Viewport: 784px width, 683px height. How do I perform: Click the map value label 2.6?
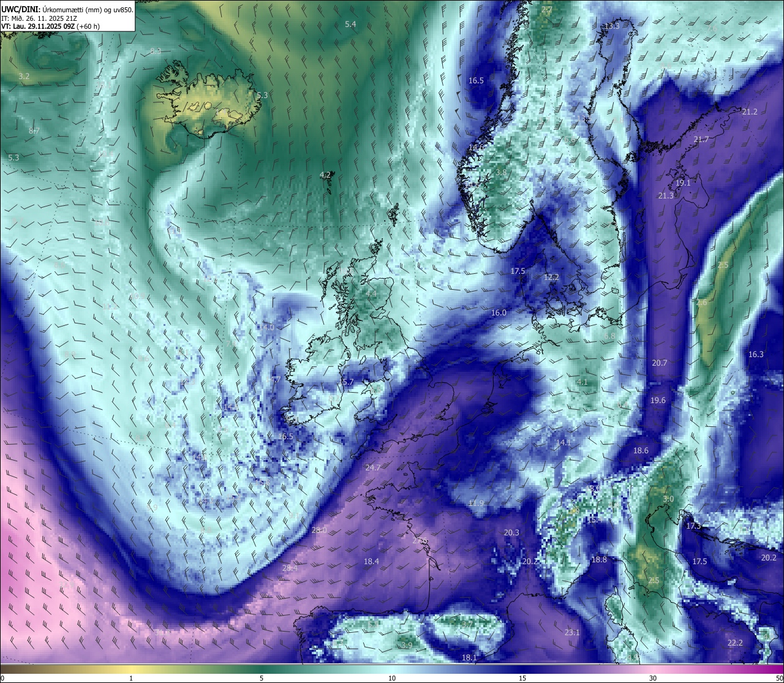(x=701, y=303)
